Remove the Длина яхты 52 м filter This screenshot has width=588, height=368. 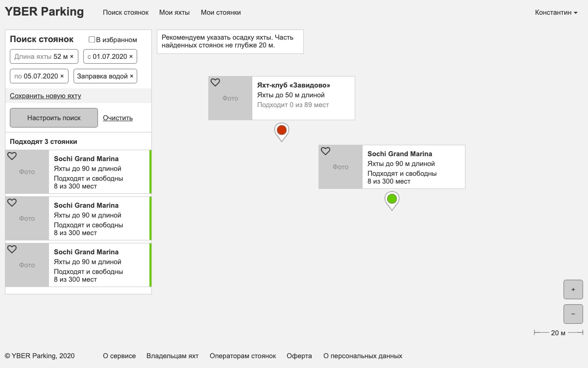click(72, 56)
